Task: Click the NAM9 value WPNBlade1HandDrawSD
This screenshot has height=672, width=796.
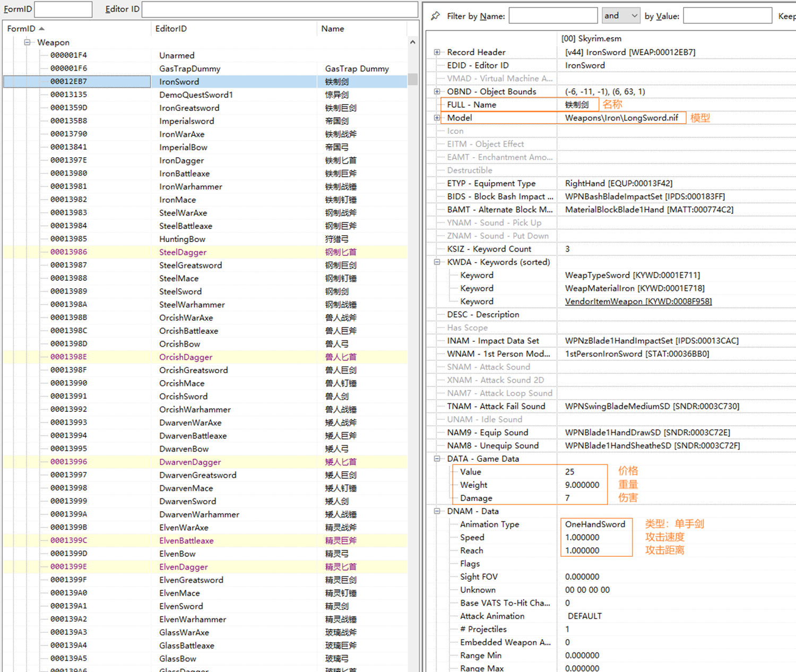Action: (647, 433)
